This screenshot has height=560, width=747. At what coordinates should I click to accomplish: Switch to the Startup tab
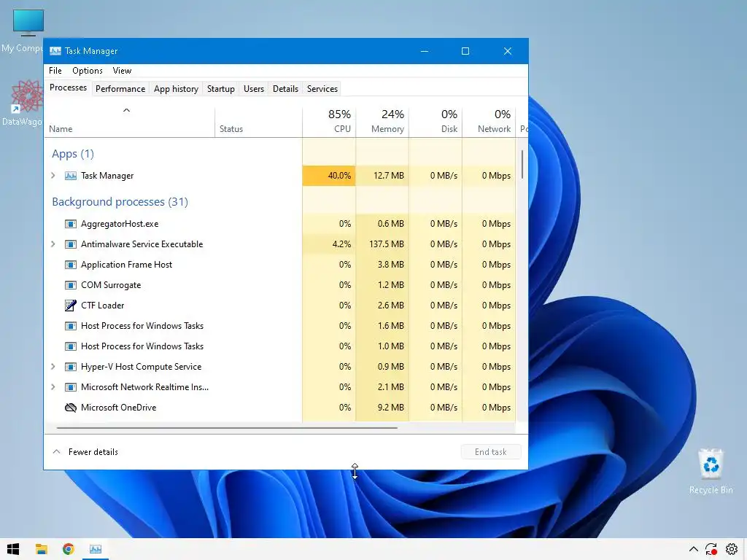[220, 89]
